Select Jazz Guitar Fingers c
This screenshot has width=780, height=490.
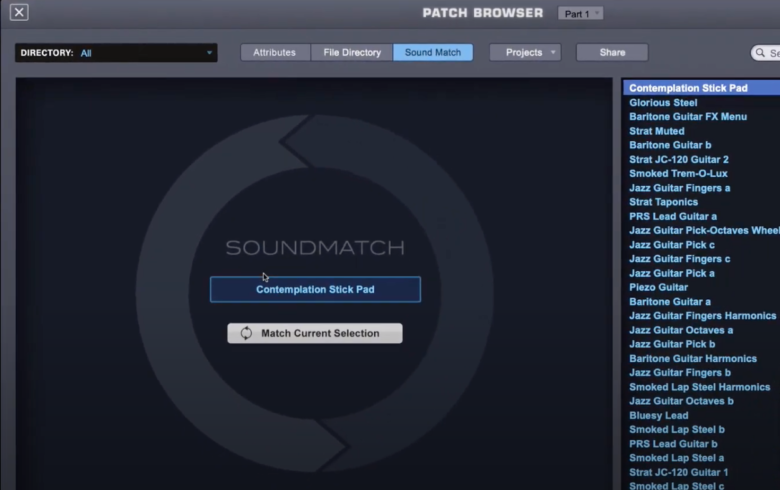coord(680,259)
